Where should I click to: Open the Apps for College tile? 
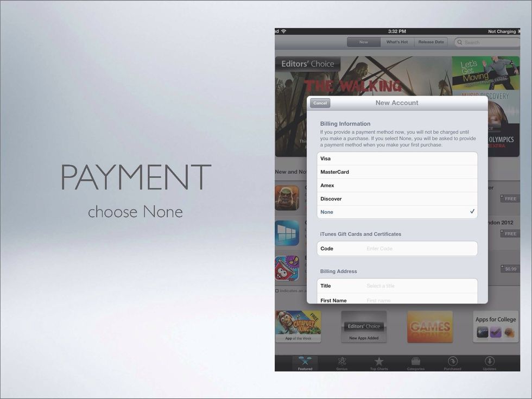click(x=496, y=326)
